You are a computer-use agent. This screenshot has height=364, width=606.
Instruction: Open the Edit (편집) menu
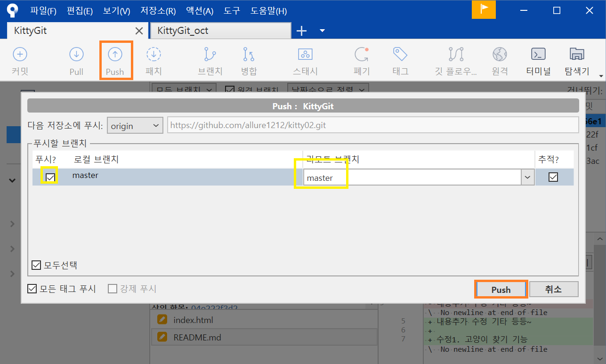pos(80,11)
